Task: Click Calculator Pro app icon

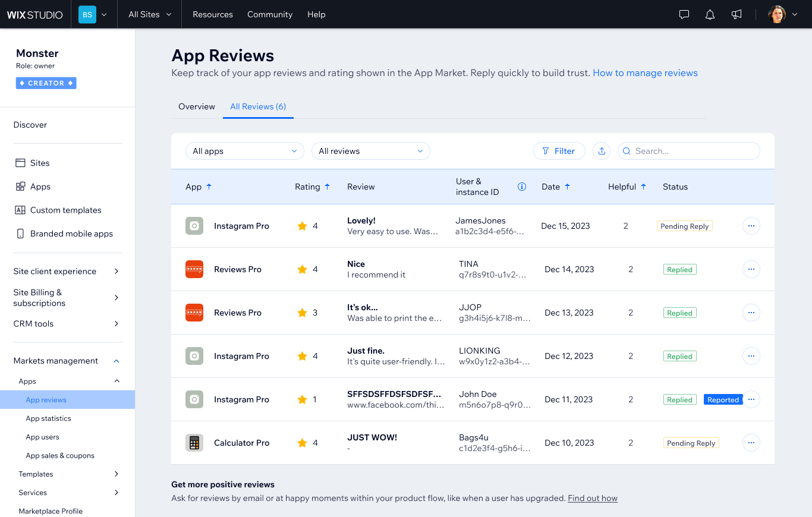Action: [x=194, y=443]
